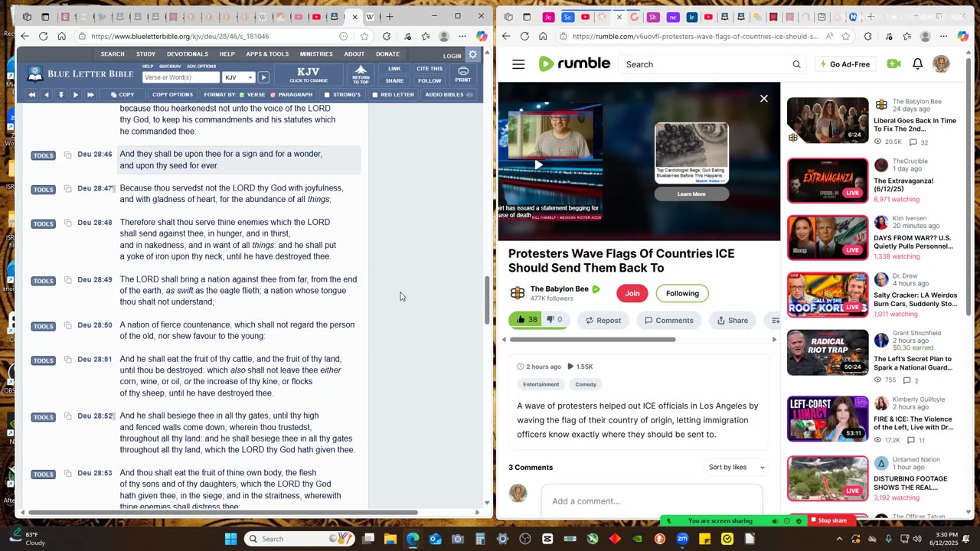Open the DEVOTIONALS menu
The width and height of the screenshot is (980, 551).
click(188, 54)
